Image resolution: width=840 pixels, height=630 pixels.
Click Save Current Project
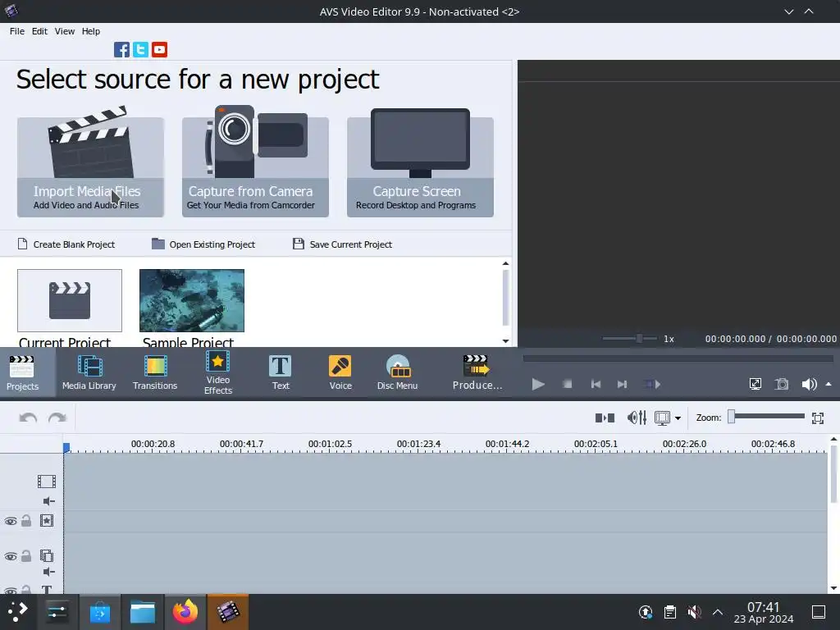(x=342, y=244)
